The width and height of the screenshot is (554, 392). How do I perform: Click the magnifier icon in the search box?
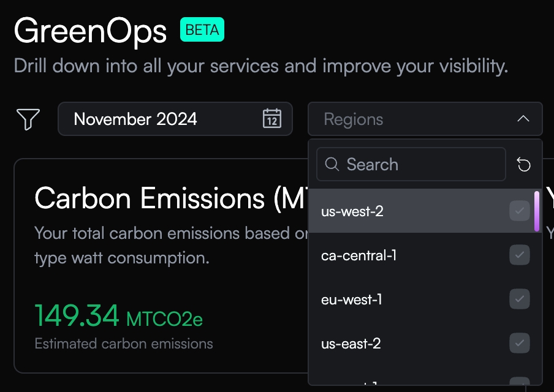tap(332, 164)
